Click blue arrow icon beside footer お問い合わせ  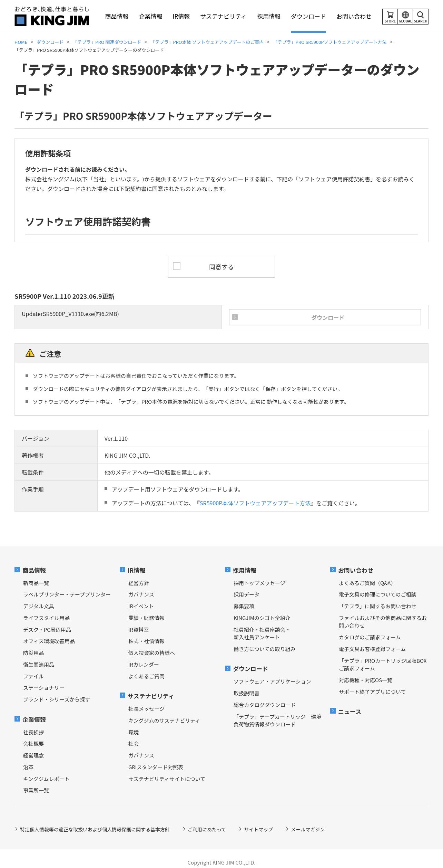click(x=333, y=570)
